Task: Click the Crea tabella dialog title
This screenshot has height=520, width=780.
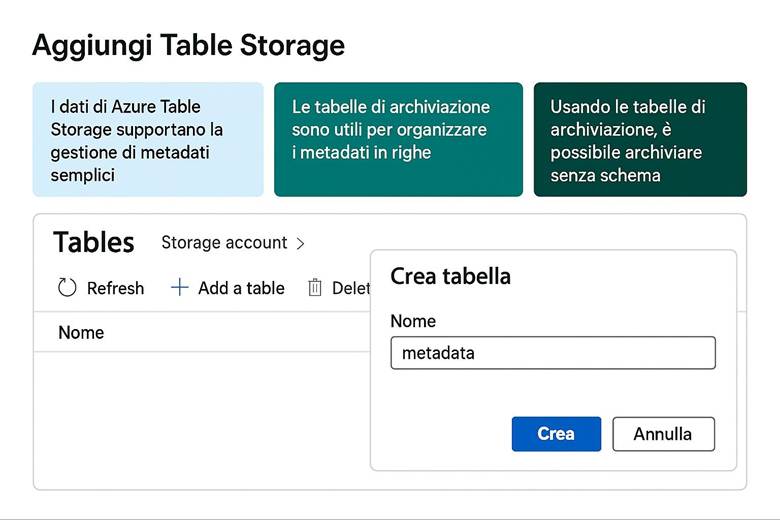Action: [x=450, y=276]
